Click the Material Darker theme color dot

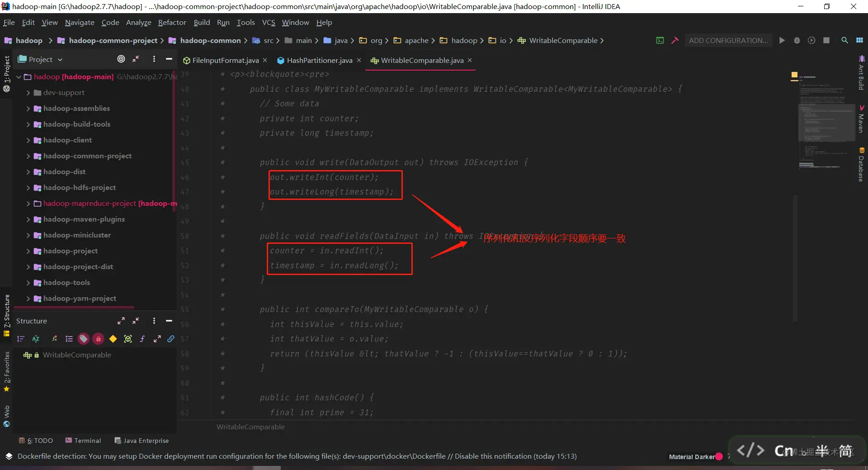coord(719,456)
